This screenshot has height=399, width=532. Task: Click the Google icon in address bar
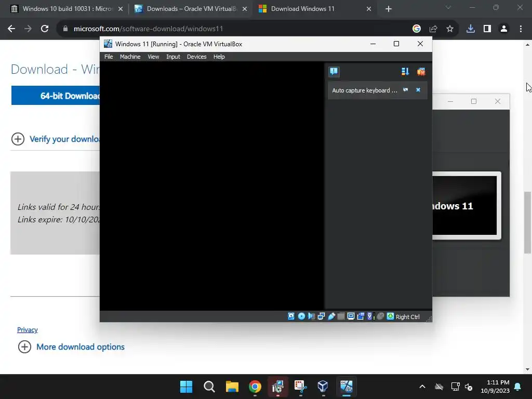(x=416, y=29)
